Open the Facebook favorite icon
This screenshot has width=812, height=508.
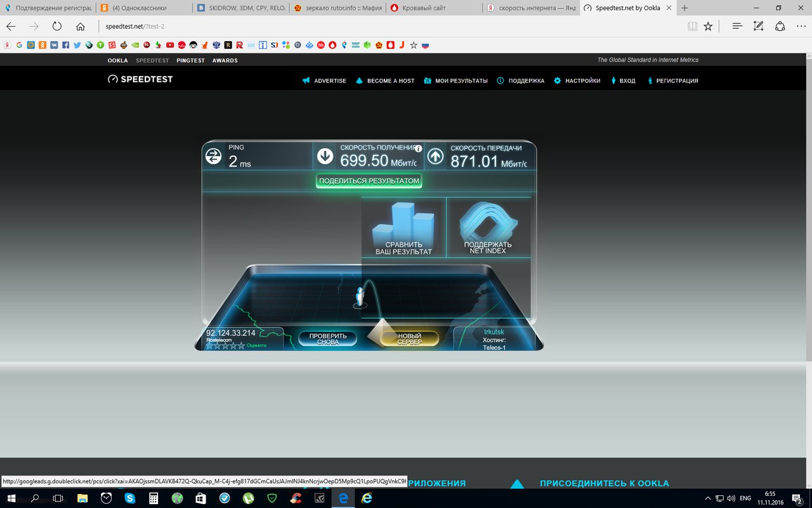[x=65, y=45]
